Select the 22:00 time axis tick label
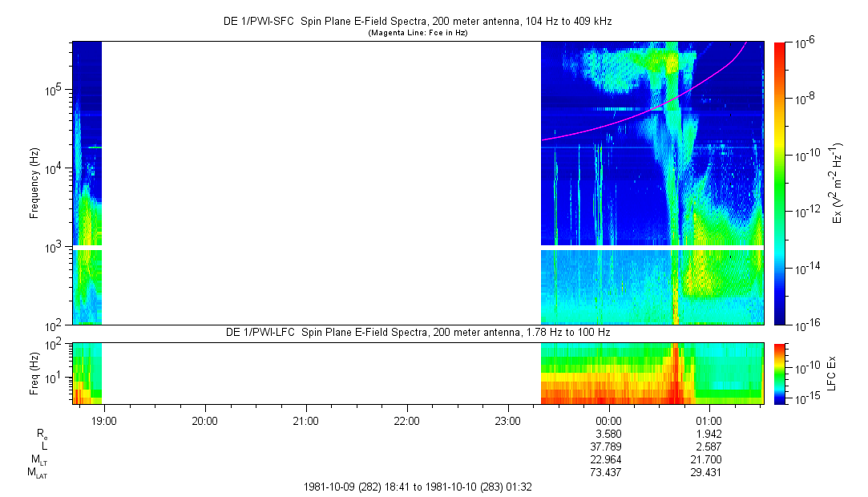This screenshot has height=497, width=868. [407, 419]
